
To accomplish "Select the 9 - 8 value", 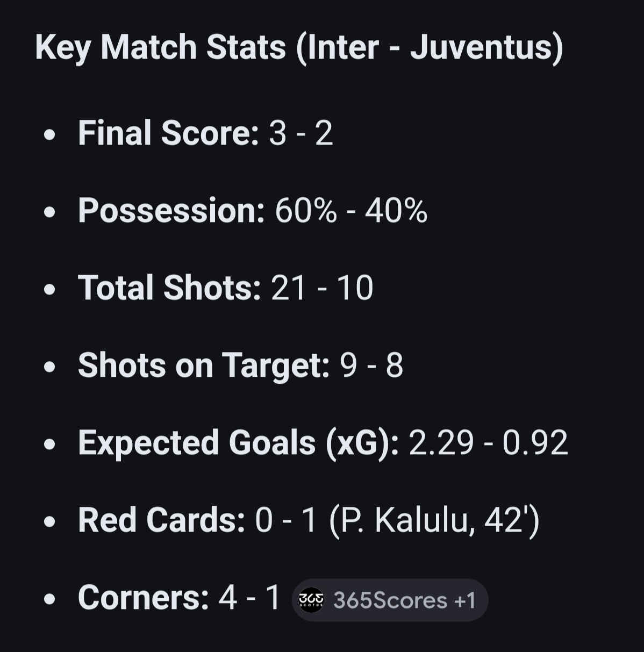I will pyautogui.click(x=371, y=366).
